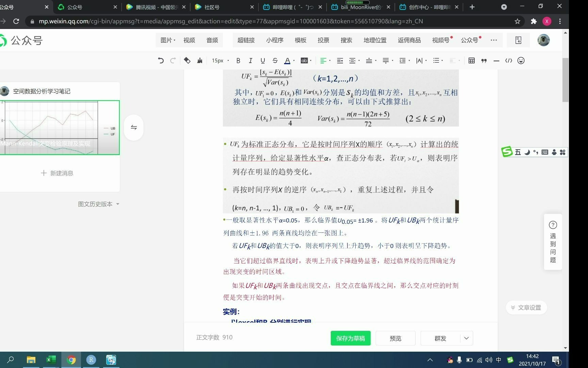Toggle bold formatting
The image size is (588, 368).
tap(238, 61)
